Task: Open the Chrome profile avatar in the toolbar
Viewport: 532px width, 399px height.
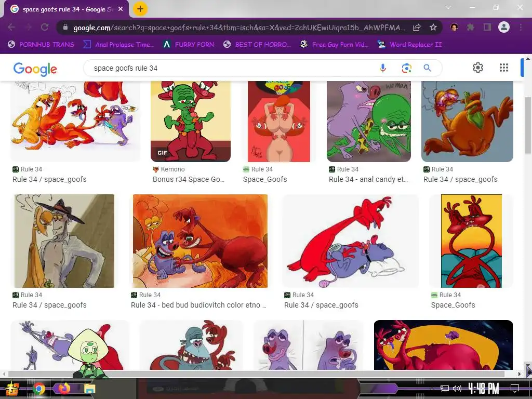Action: 504,27
